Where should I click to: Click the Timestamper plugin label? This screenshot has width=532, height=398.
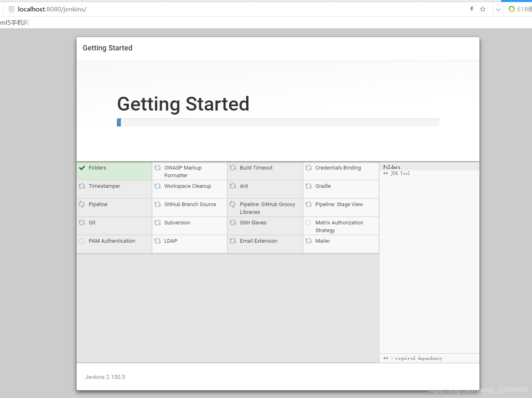tap(104, 186)
